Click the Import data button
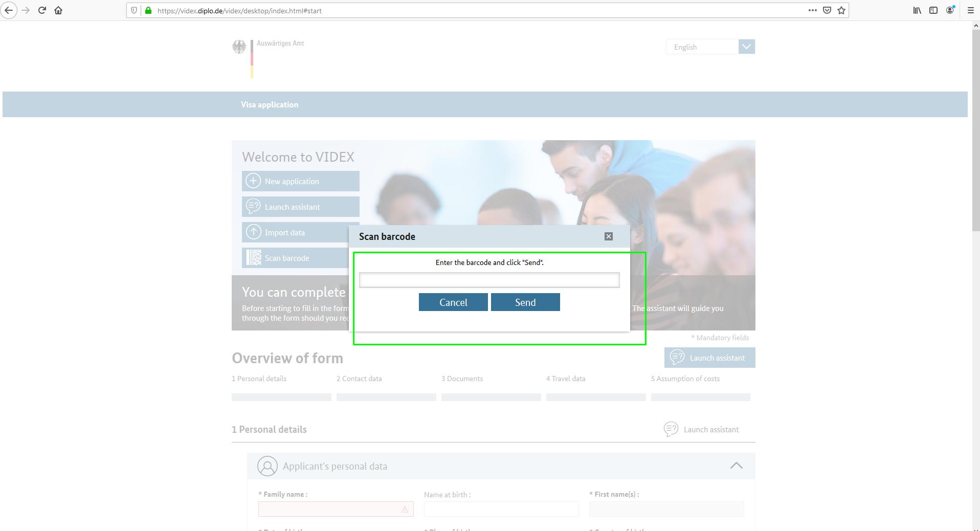This screenshot has width=980, height=531. [296, 232]
